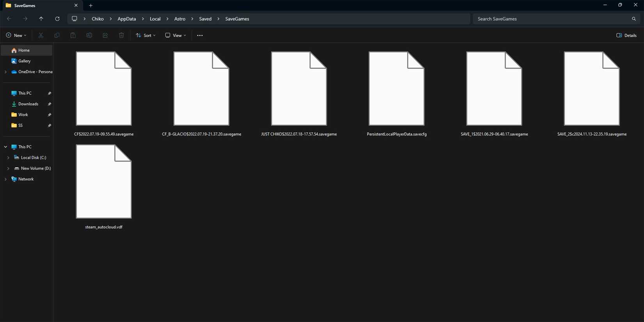The image size is (644, 322).
Task: Expand New Volume (D:) node
Action: click(x=8, y=168)
